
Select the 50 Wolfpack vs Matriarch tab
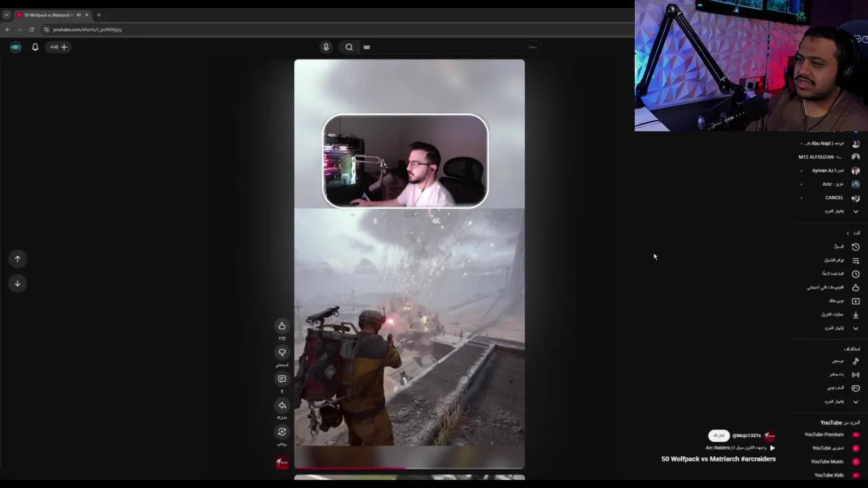click(x=52, y=15)
